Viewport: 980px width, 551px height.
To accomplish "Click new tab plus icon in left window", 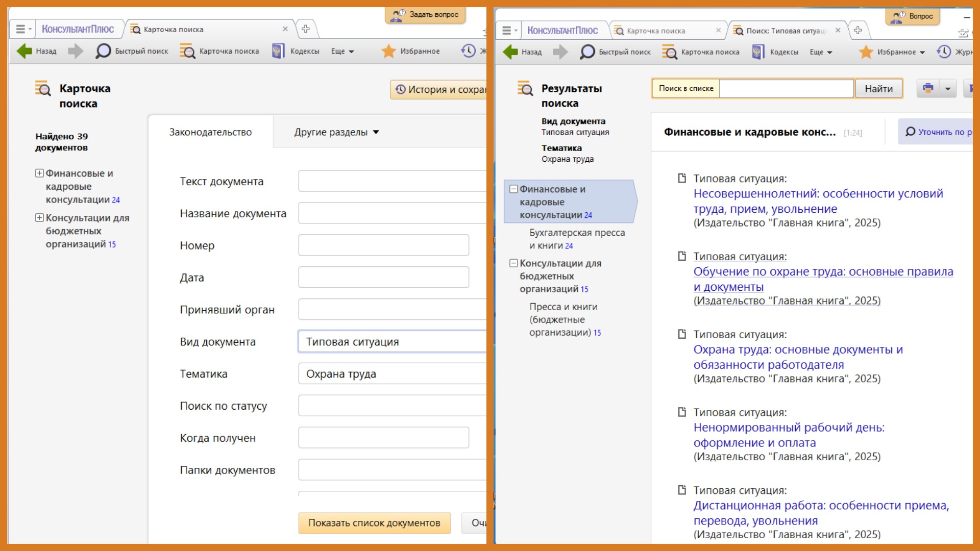I will click(x=306, y=29).
